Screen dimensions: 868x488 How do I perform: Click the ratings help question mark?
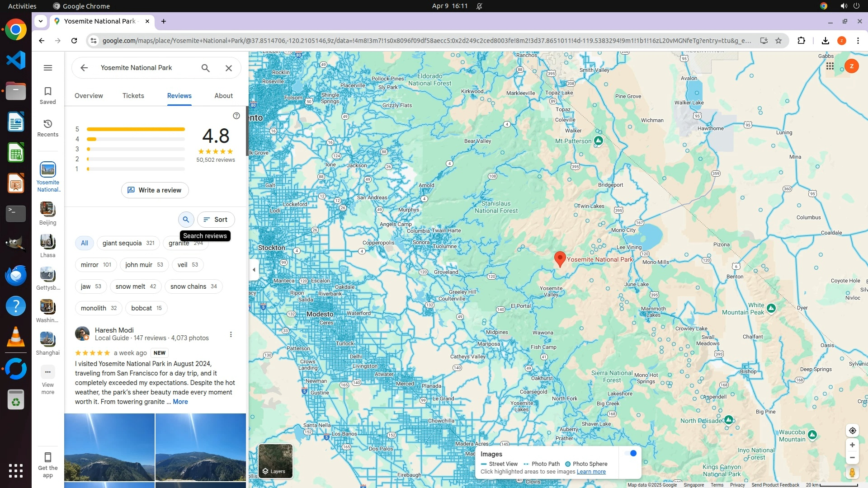pos(236,116)
